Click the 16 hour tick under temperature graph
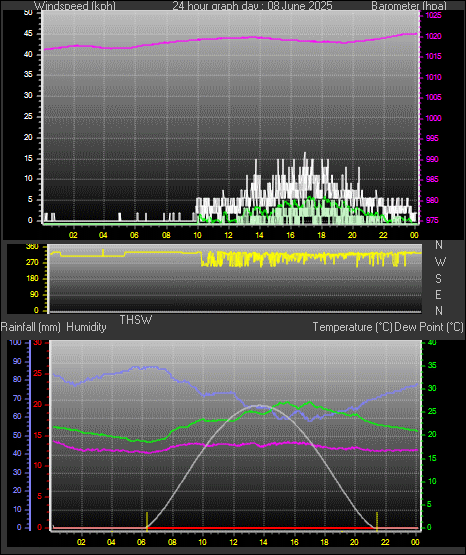Screen dimensions: 466x555 [294, 542]
